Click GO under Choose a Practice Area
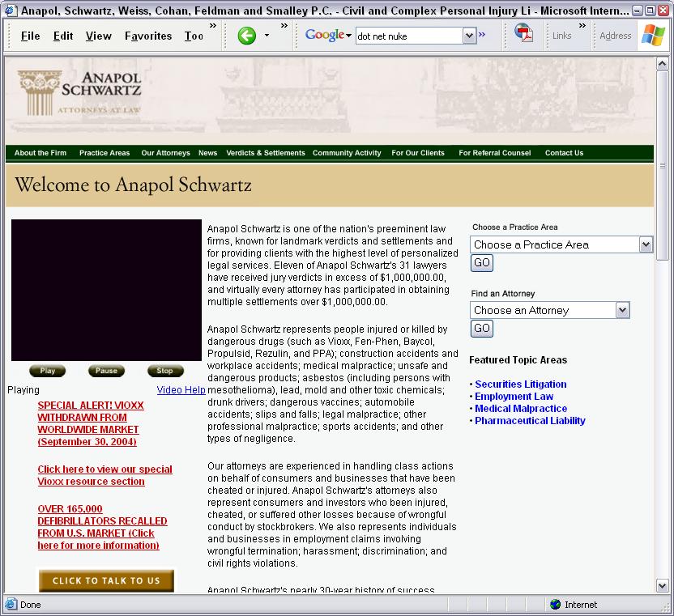 [x=482, y=262]
